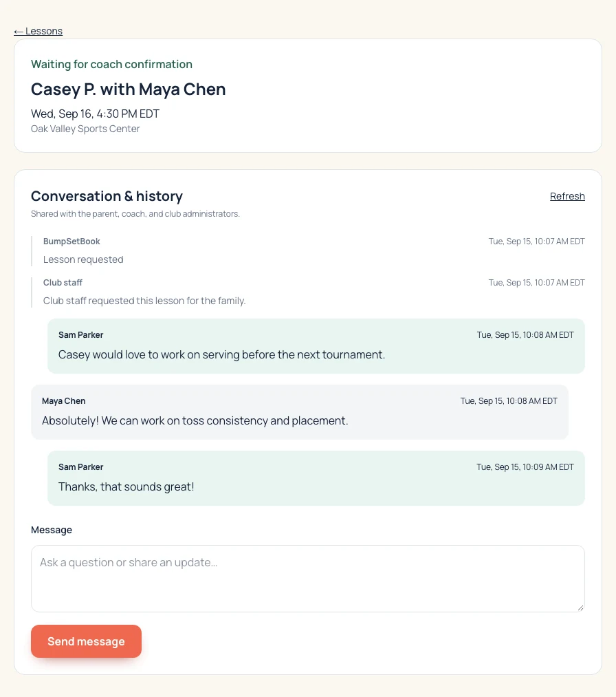
Task: Refresh the conversation history
Action: [567, 196]
